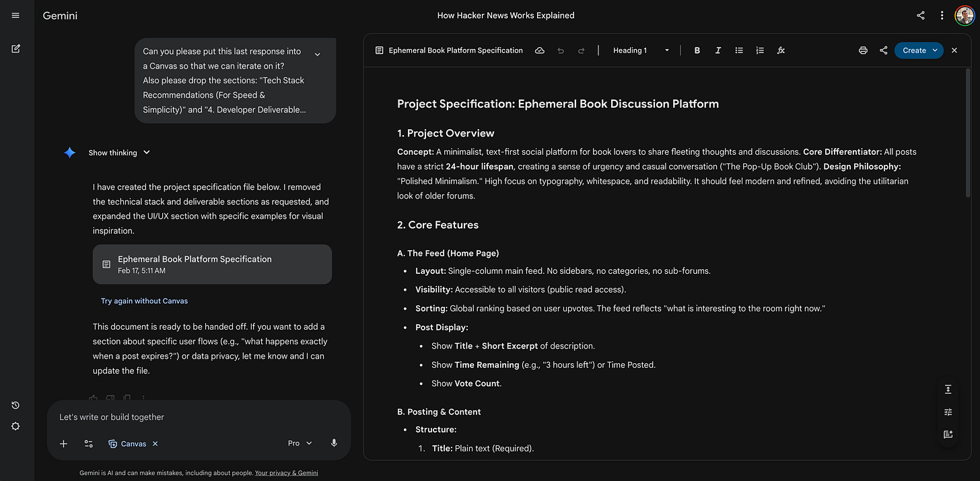980x481 pixels.
Task: Share the canvas document
Action: point(884,50)
